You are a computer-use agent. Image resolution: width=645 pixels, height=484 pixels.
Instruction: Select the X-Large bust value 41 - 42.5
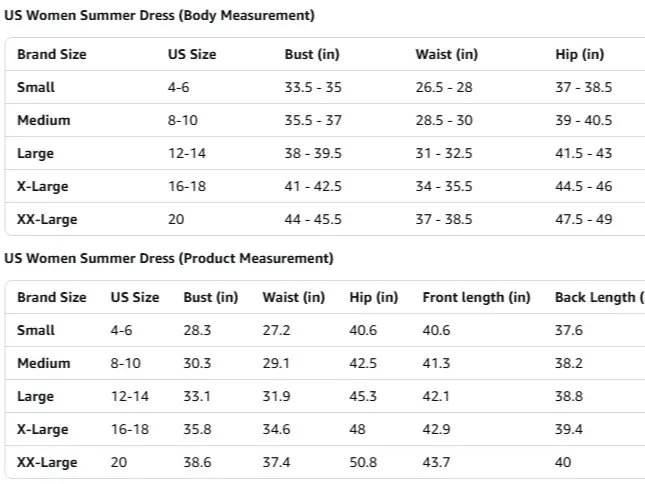pos(313,186)
